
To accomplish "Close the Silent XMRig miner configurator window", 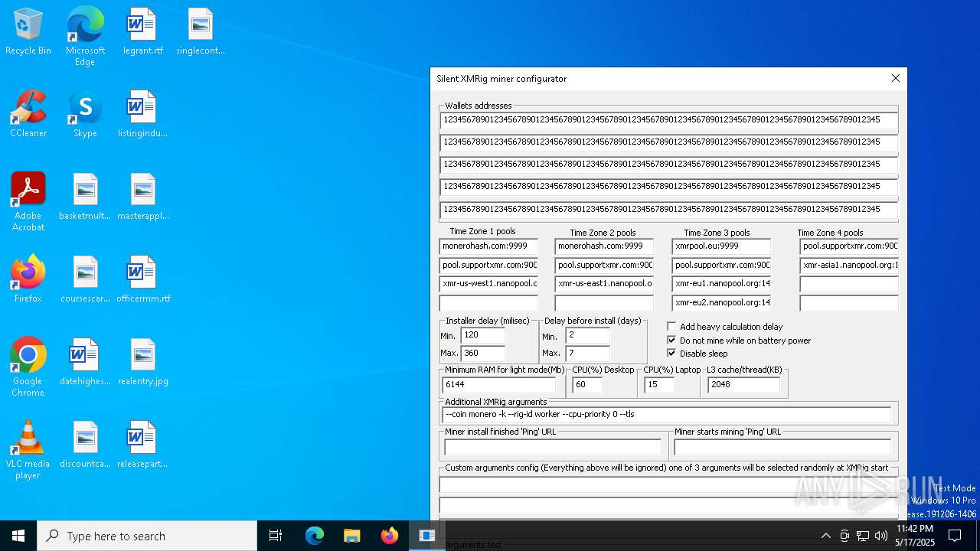I will [x=895, y=78].
